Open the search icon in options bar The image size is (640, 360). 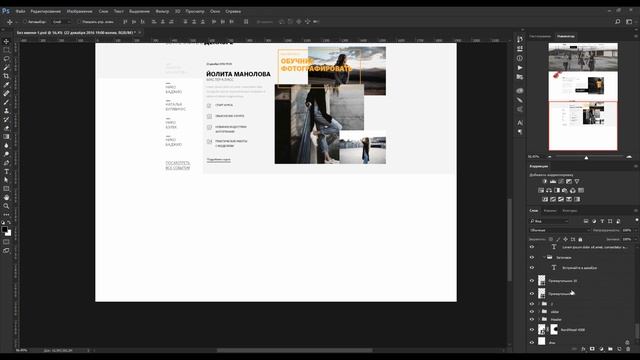point(618,22)
